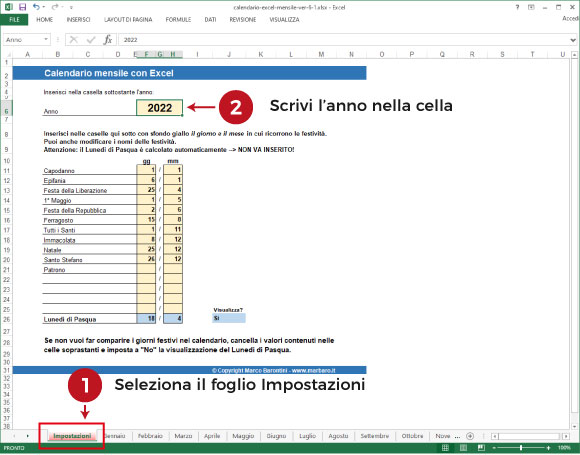The height and width of the screenshot is (455, 580).
Task: Click row 12 header
Action: click(x=6, y=181)
